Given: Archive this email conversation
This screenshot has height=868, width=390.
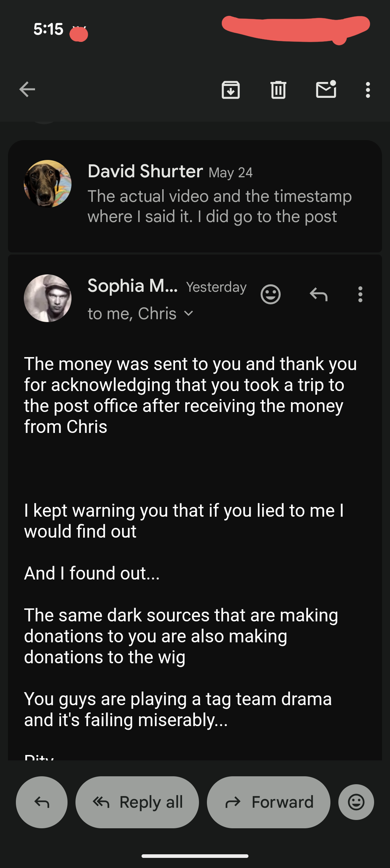Looking at the screenshot, I should click(231, 90).
